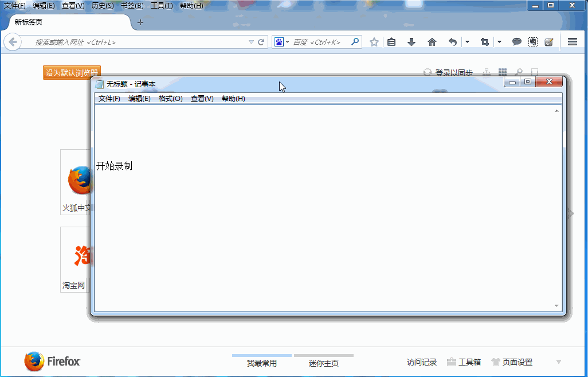This screenshot has height=377, width=588.
Task: Open the 淘宝网 site thumbnail
Action: (x=76, y=259)
